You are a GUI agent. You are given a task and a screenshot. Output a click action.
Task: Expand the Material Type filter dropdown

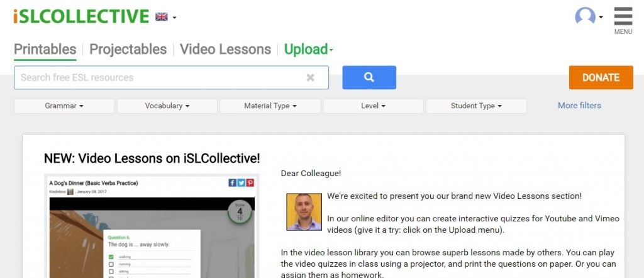(270, 106)
